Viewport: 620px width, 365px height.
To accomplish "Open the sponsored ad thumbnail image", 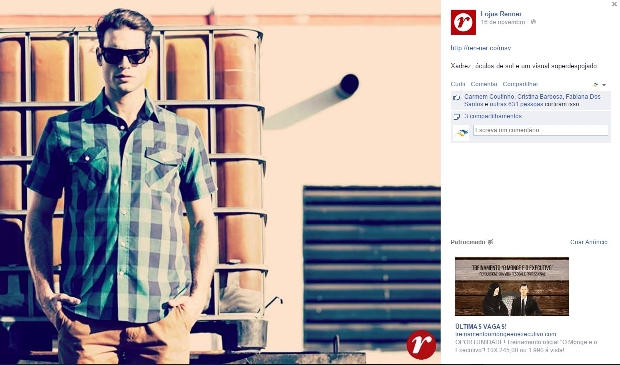I will [x=512, y=286].
